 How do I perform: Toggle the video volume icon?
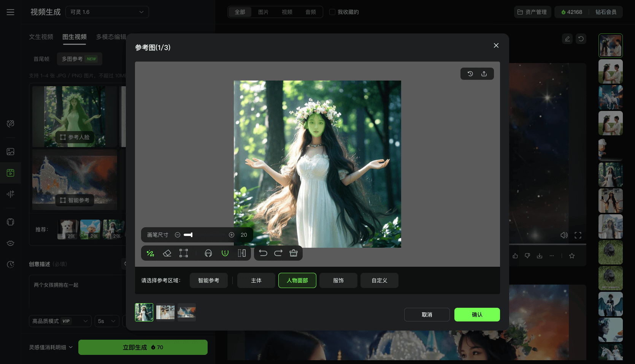coord(564,235)
